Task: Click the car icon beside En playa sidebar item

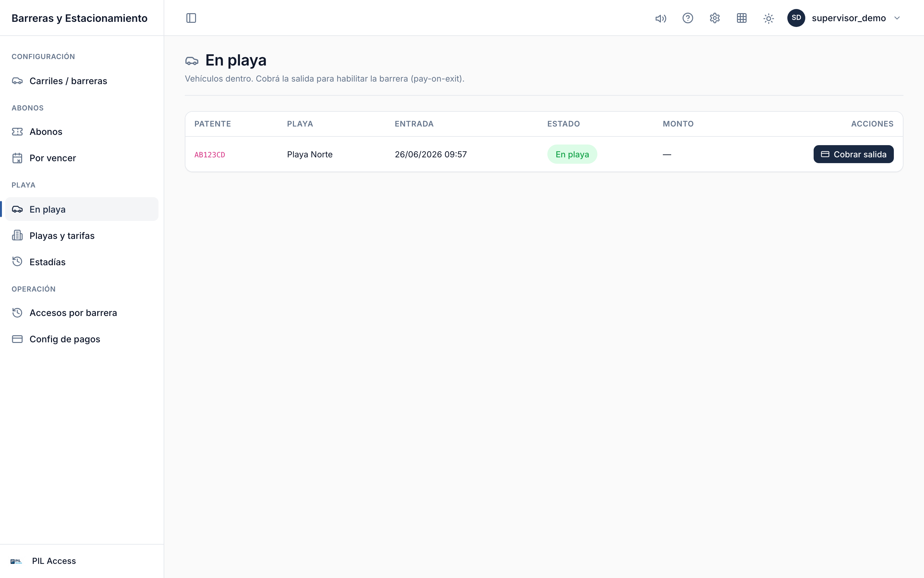Action: point(17,209)
